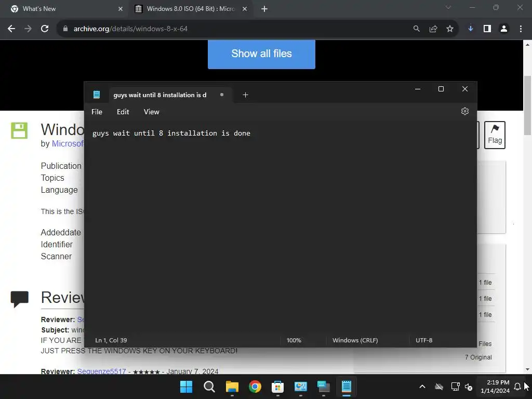Close the Windows 8.0 ISO Chrome tab
Screen dimensions: 532x399
(245, 9)
